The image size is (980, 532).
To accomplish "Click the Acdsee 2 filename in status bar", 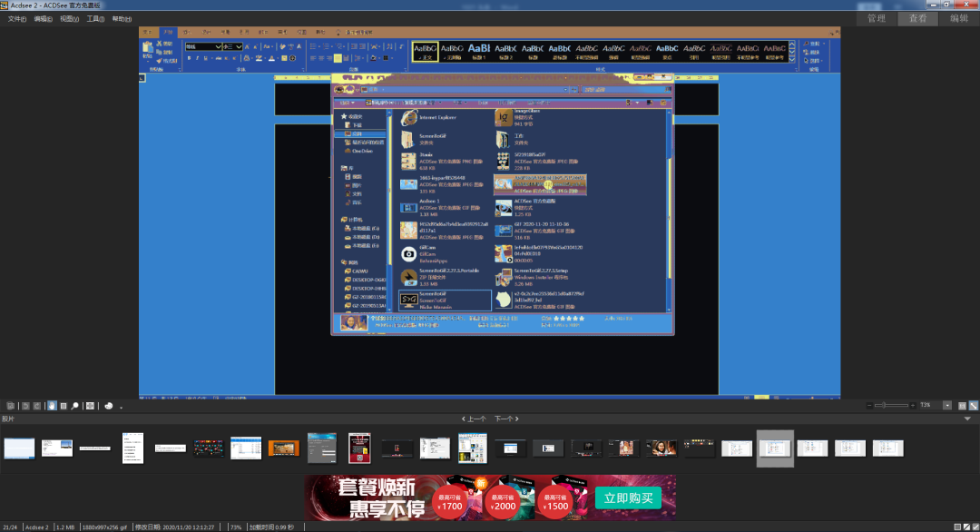I will [x=37, y=527].
